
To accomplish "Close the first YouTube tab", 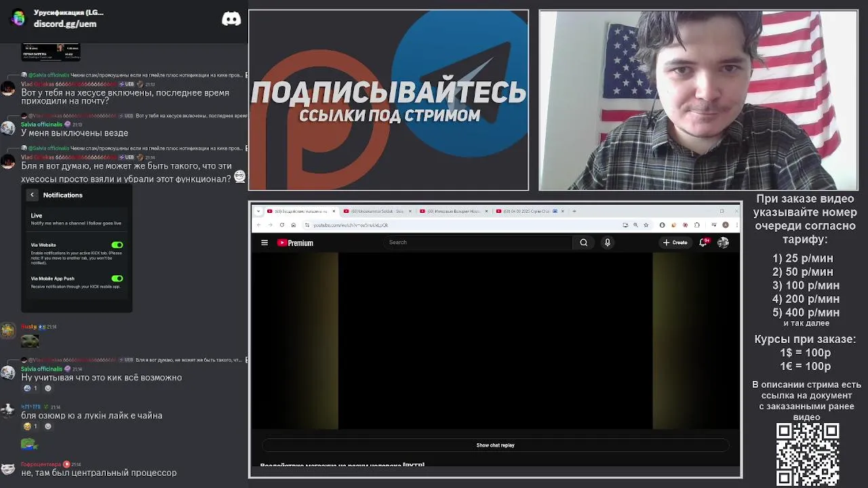I will pyautogui.click(x=334, y=211).
